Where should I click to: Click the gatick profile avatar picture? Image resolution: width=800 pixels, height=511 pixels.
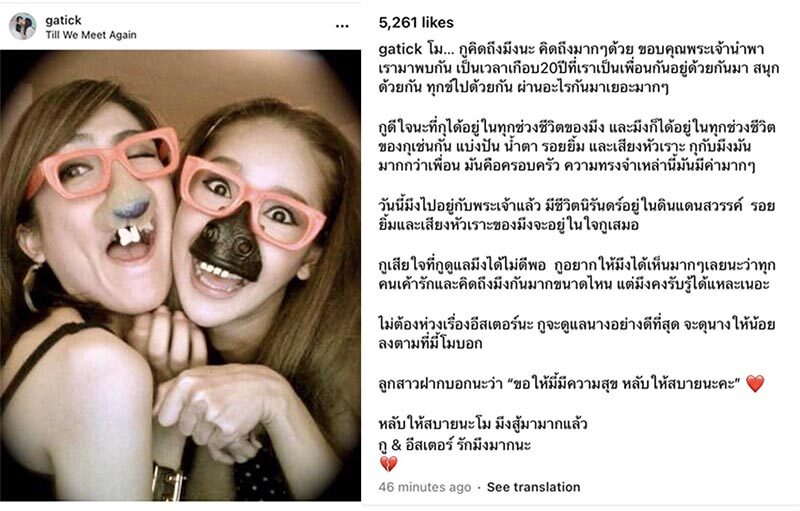click(22, 26)
